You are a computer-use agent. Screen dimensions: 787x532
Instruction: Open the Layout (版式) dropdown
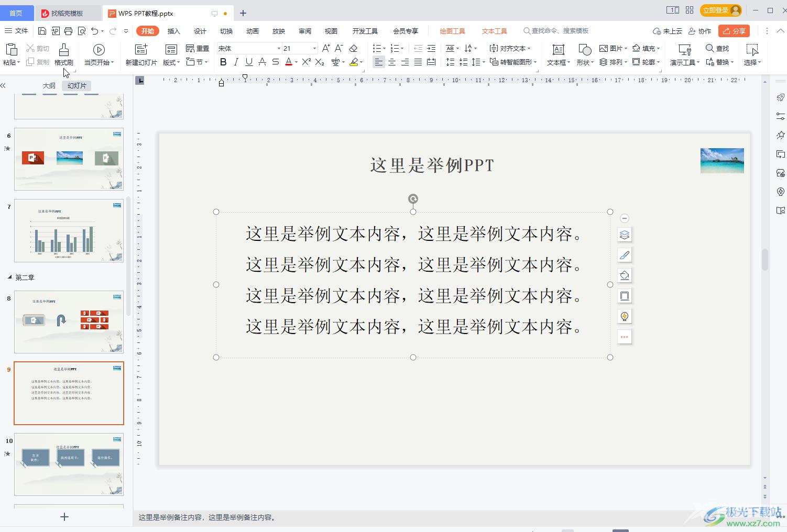pyautogui.click(x=171, y=62)
